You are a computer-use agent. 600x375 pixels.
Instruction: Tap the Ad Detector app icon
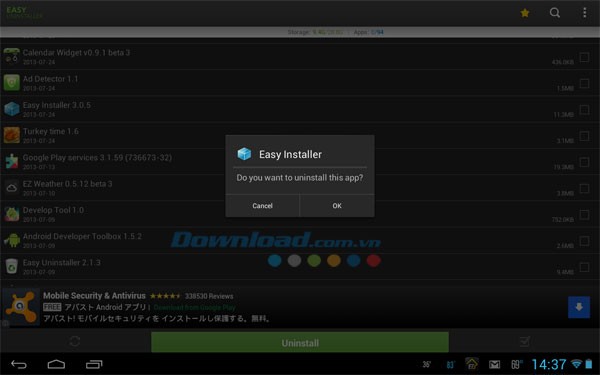click(12, 82)
